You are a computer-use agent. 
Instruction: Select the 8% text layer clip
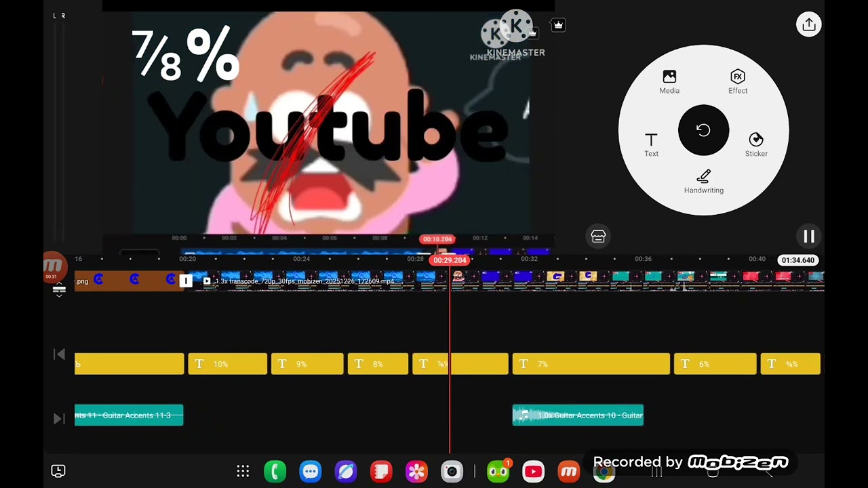pos(378,364)
